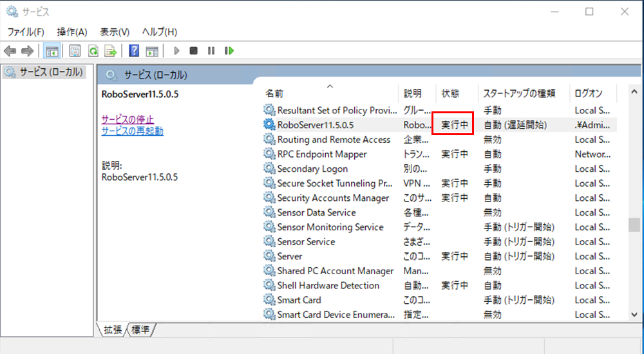644x354 pixels.
Task: Switch to the 拡張 tab
Action: pyautogui.click(x=113, y=330)
